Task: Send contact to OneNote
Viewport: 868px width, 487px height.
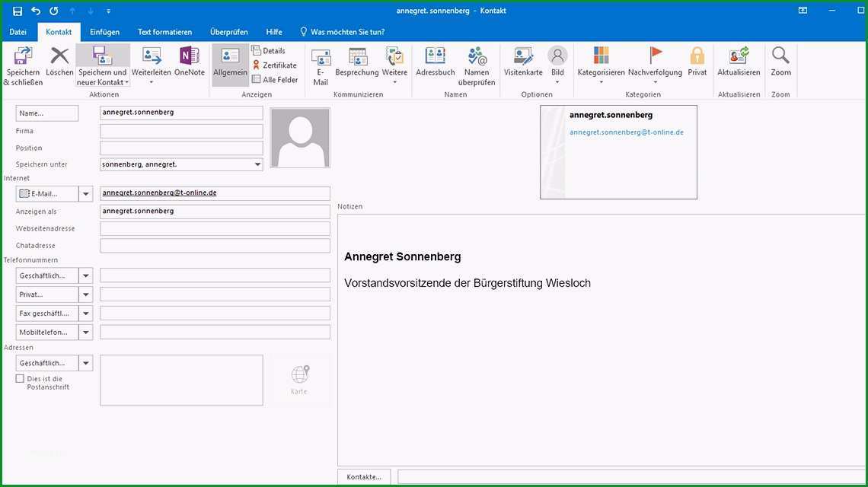Action: 190,62
